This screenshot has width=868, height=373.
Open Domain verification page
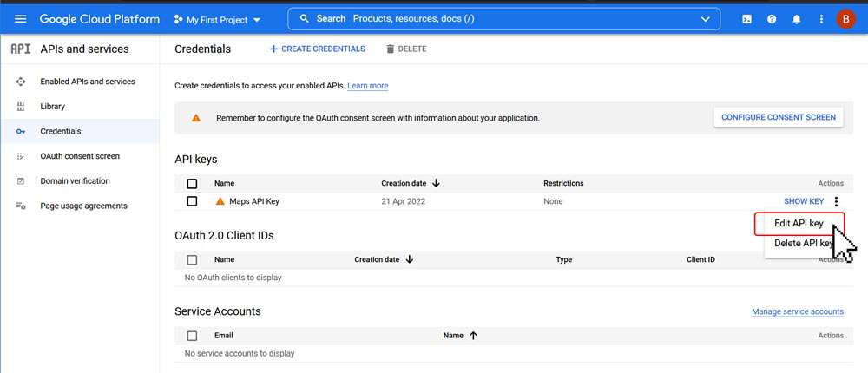[x=75, y=181]
